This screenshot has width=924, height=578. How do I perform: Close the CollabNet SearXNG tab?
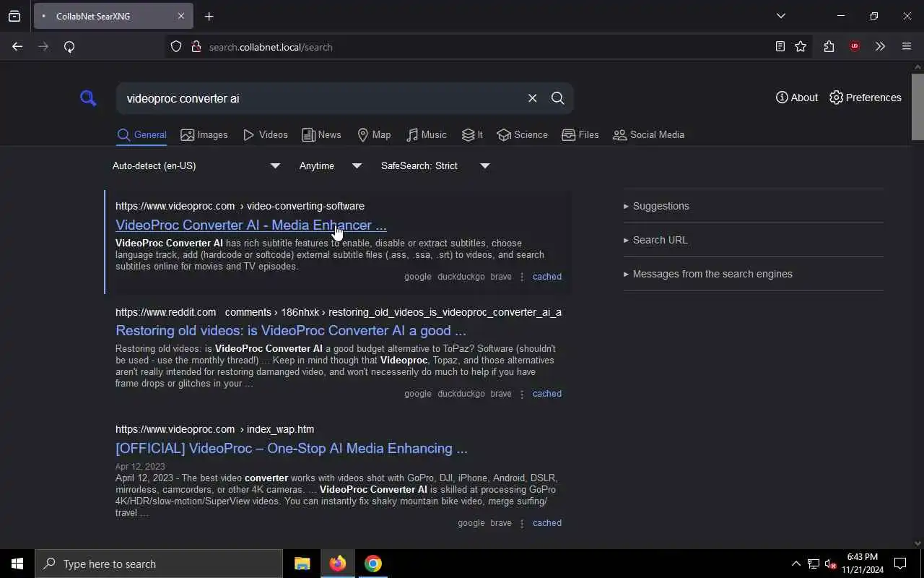tap(181, 16)
